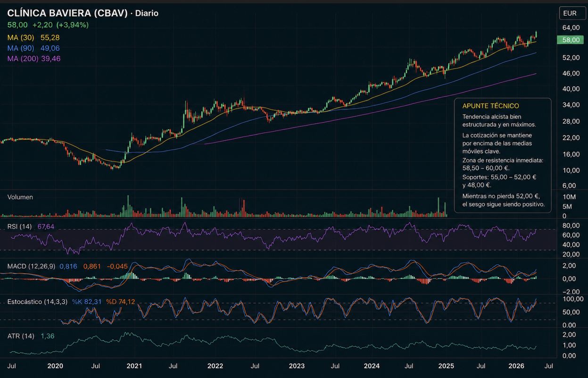Click the 2026 label on time axis
Image resolution: width=588 pixels, height=378 pixels.
517,366
